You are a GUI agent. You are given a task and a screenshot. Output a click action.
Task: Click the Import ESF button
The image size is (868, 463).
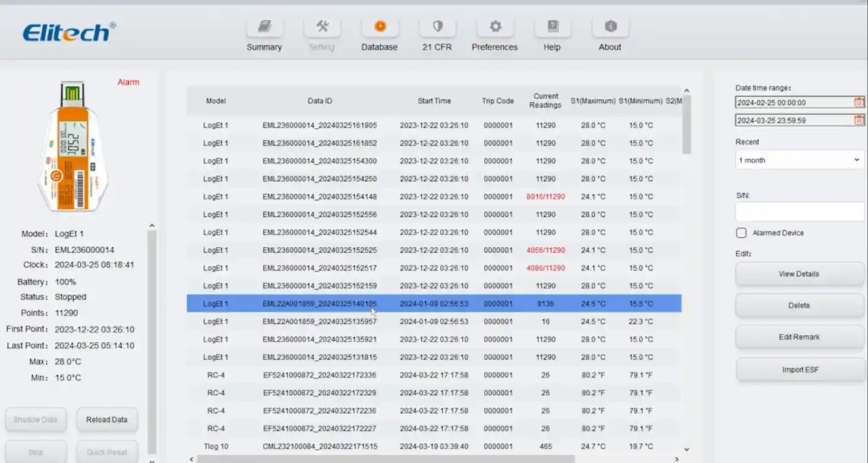pos(800,370)
